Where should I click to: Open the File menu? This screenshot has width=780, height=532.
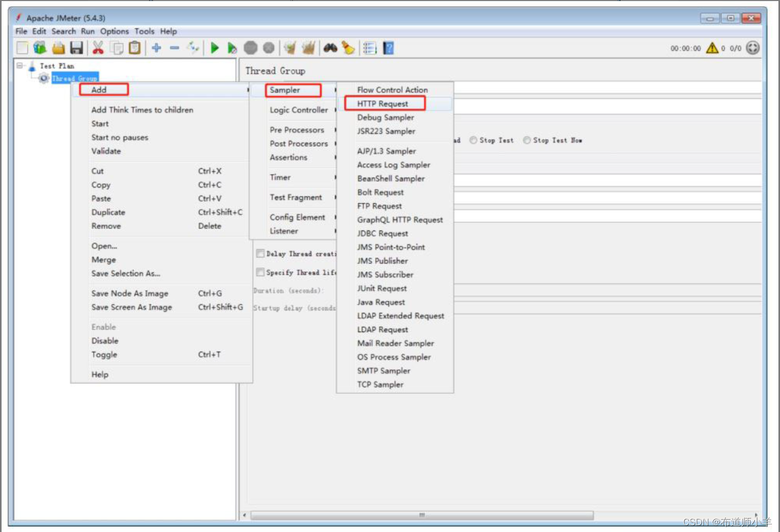tap(21, 31)
